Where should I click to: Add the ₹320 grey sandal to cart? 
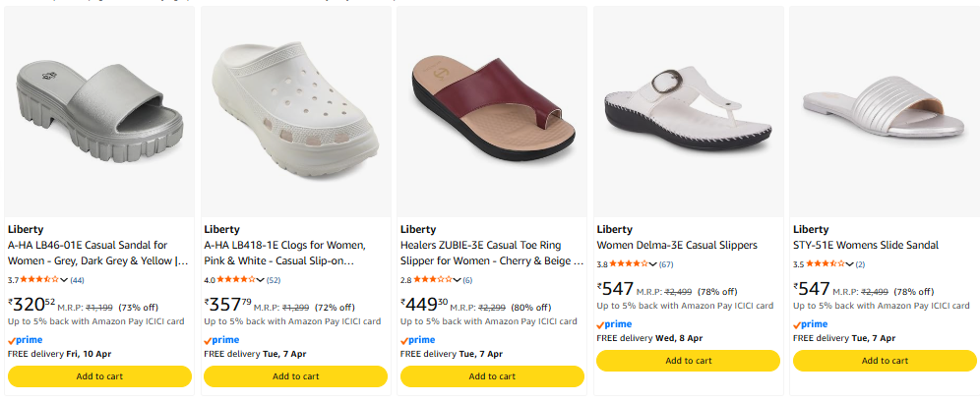click(99, 375)
